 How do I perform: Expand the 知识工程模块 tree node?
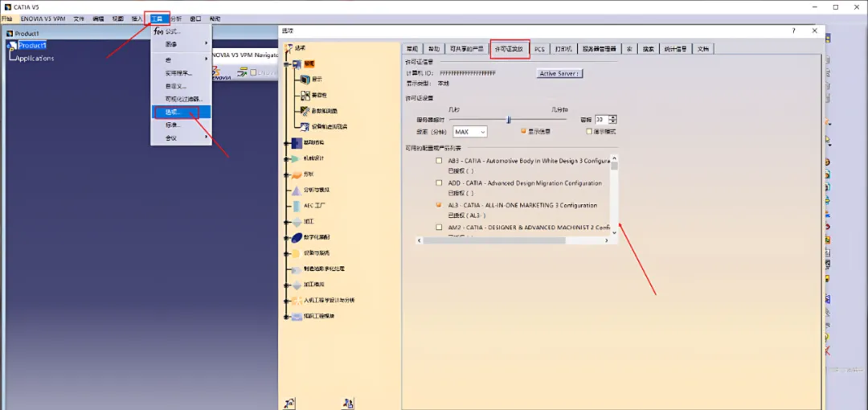pos(285,317)
